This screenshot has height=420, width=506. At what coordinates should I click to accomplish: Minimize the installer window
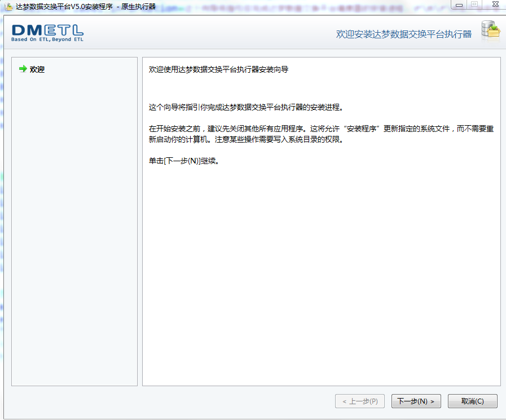[x=459, y=5]
